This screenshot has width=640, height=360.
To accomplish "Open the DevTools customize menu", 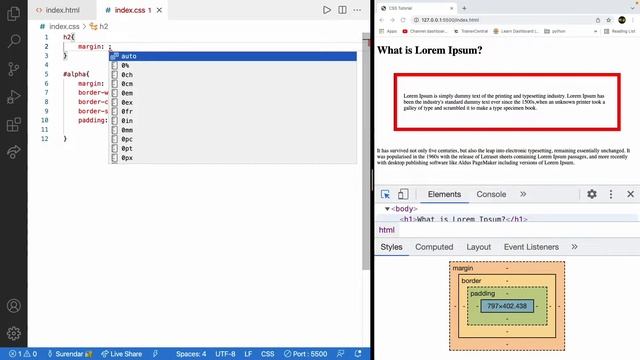I will click(611, 194).
